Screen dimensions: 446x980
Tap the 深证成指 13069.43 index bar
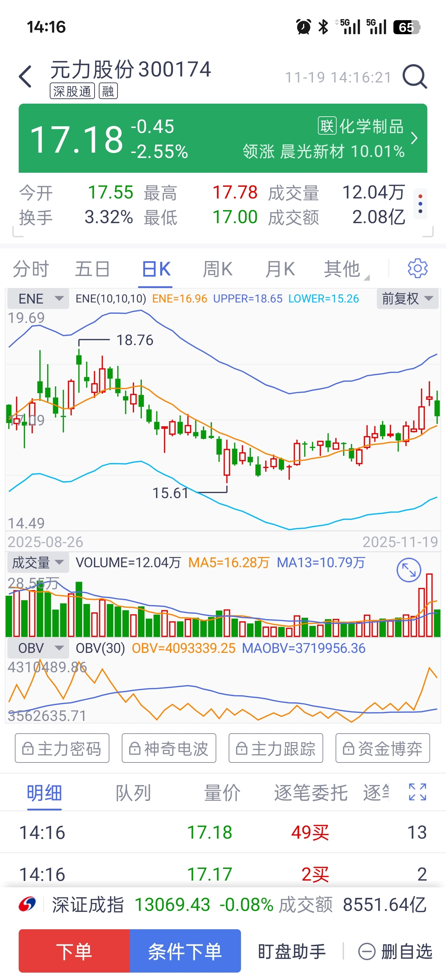[223, 904]
